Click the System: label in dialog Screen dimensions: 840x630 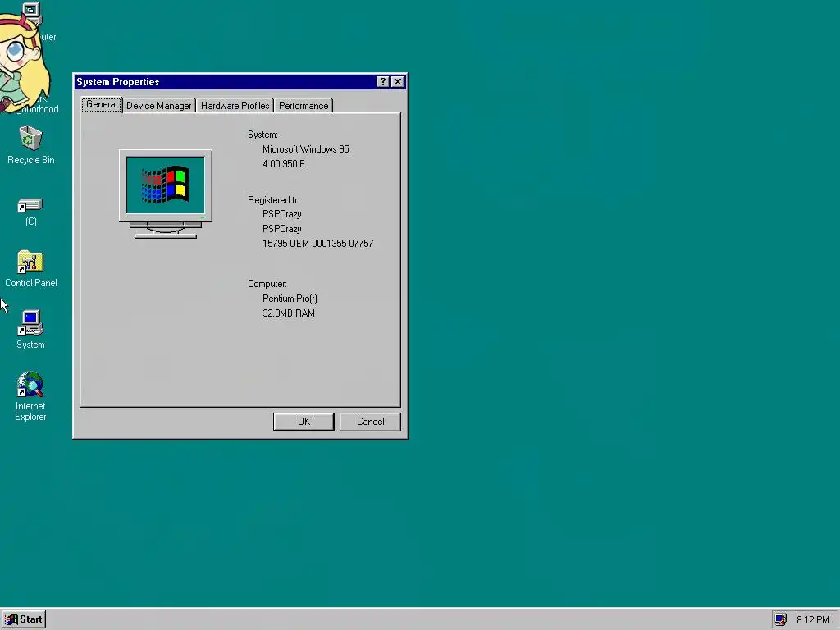pyautogui.click(x=262, y=135)
